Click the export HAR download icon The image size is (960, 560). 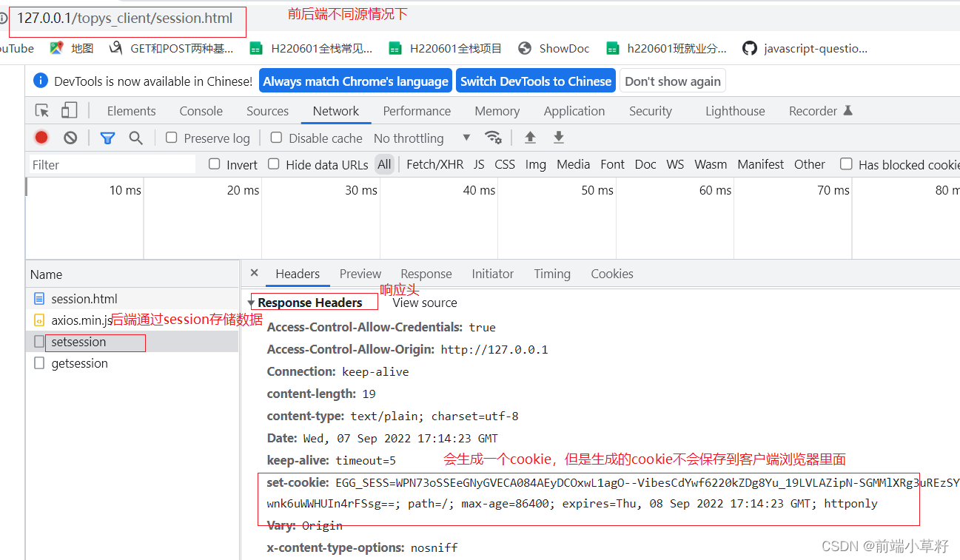point(559,138)
